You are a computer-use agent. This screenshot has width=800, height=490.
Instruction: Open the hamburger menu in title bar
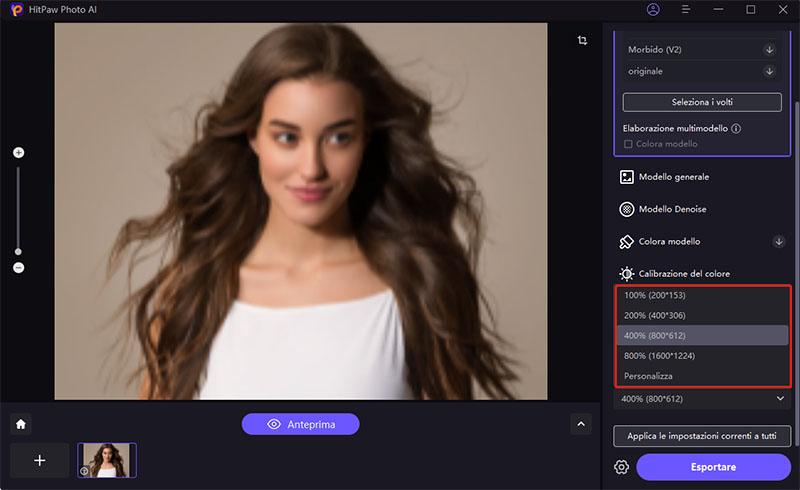click(x=686, y=9)
